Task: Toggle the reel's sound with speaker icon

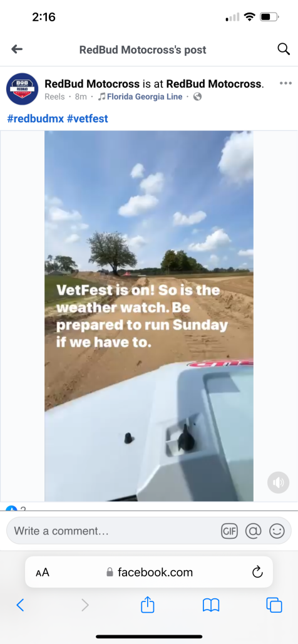Action: click(x=279, y=482)
